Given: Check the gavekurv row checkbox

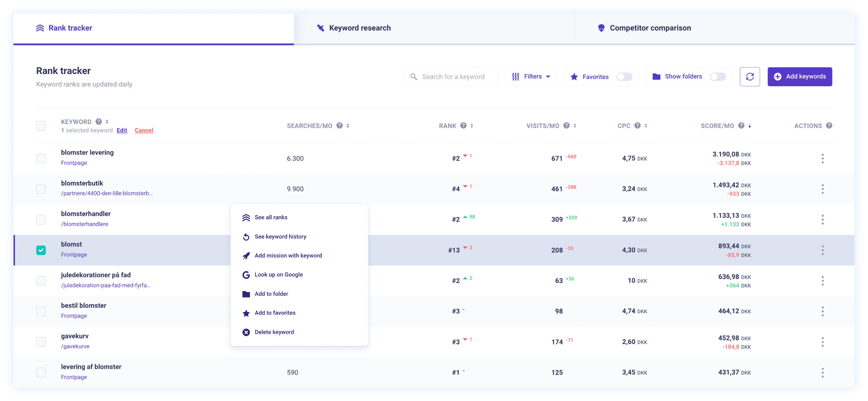Looking at the screenshot, I should click(x=41, y=342).
